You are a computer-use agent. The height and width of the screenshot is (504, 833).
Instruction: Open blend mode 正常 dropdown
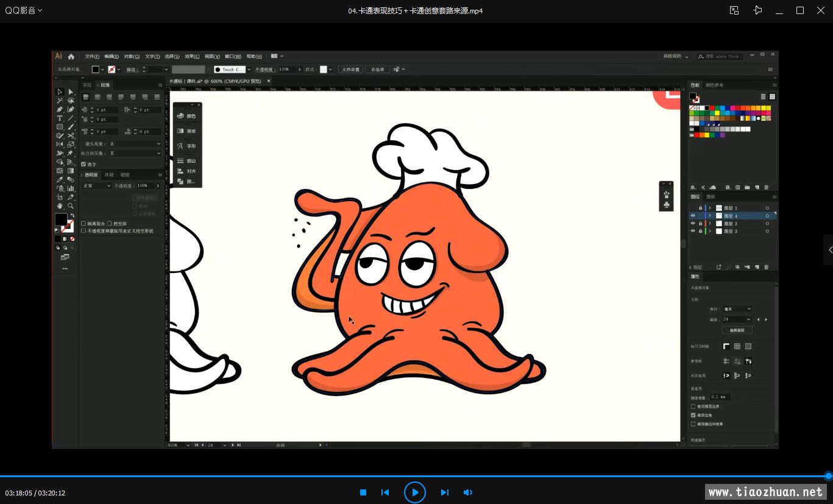pos(97,185)
